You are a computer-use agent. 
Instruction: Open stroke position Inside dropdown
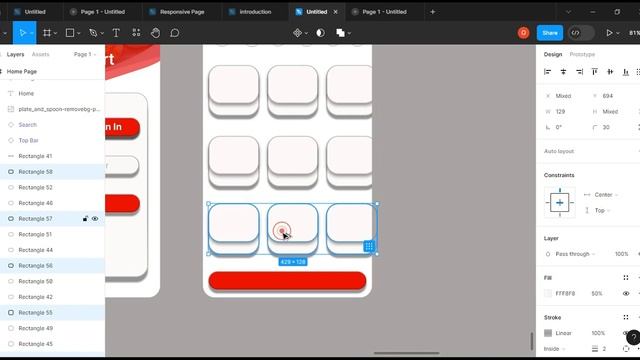coord(555,349)
